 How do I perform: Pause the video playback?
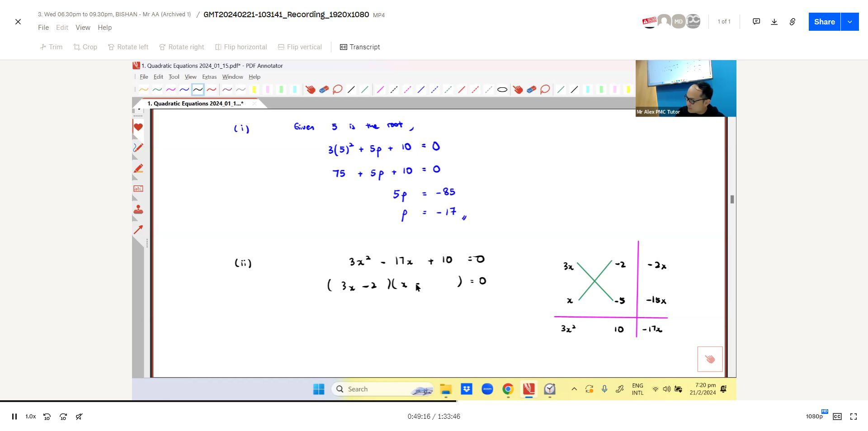pos(14,417)
